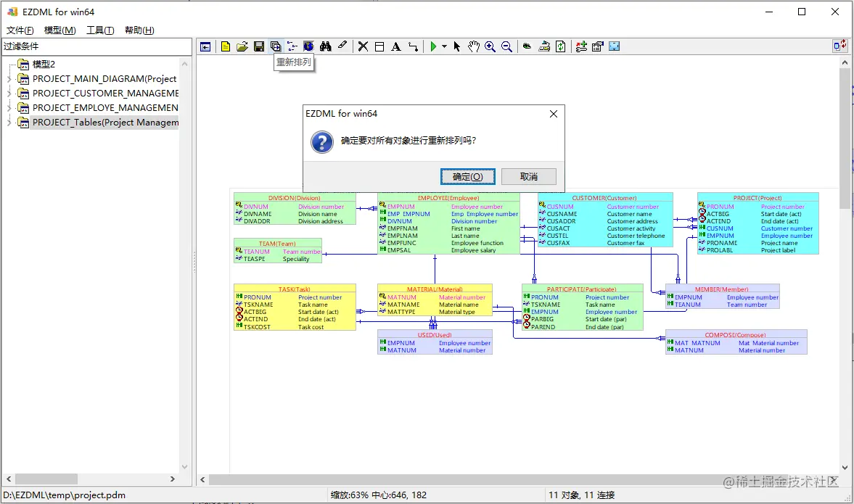854x504 pixels.
Task: Expand the PROJECT_EMPLOYE_MANAGEMEN tree node
Action: click(9, 108)
